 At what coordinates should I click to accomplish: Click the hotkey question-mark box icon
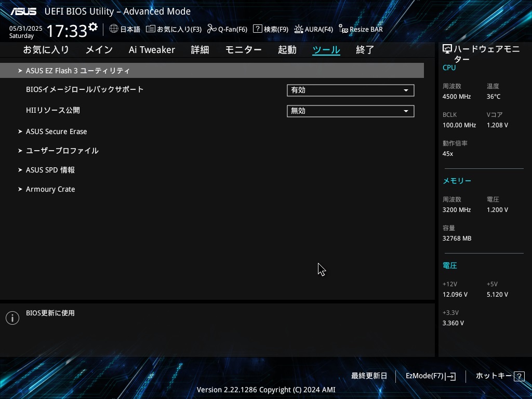click(x=519, y=376)
